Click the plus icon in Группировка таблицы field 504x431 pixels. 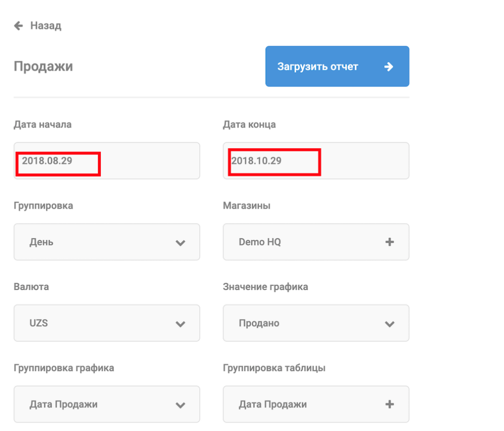point(389,404)
